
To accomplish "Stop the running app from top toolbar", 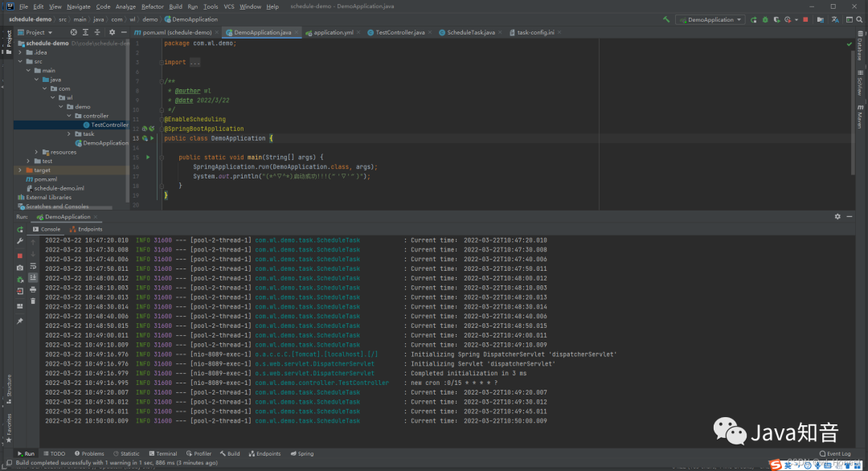I will point(806,19).
